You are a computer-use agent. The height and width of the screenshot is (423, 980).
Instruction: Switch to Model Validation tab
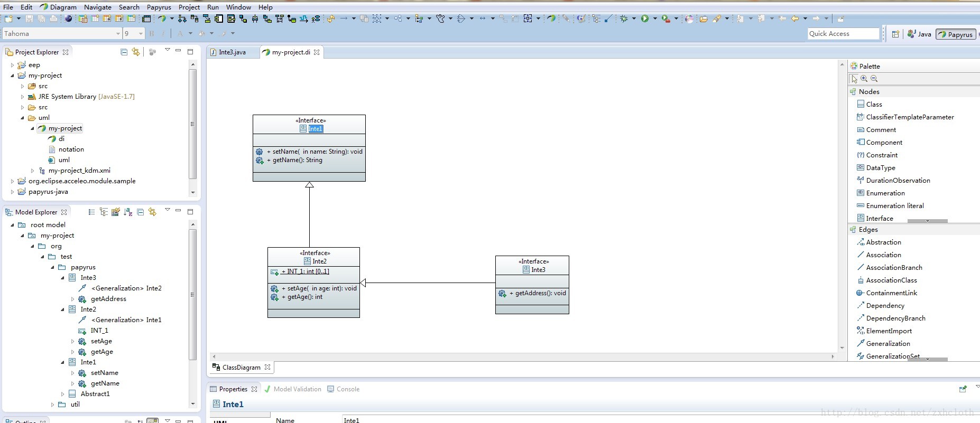tap(292, 389)
